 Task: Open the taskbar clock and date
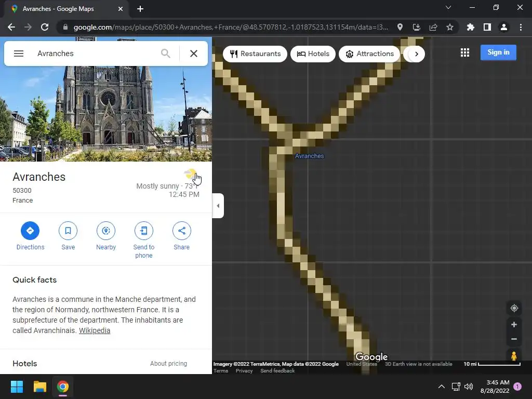[x=495, y=387]
